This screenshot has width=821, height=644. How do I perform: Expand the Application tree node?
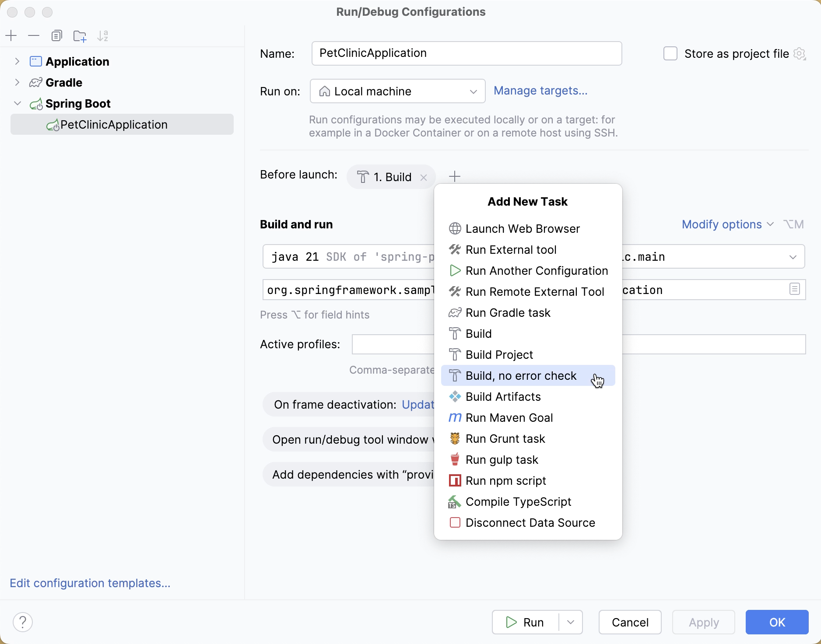click(17, 62)
